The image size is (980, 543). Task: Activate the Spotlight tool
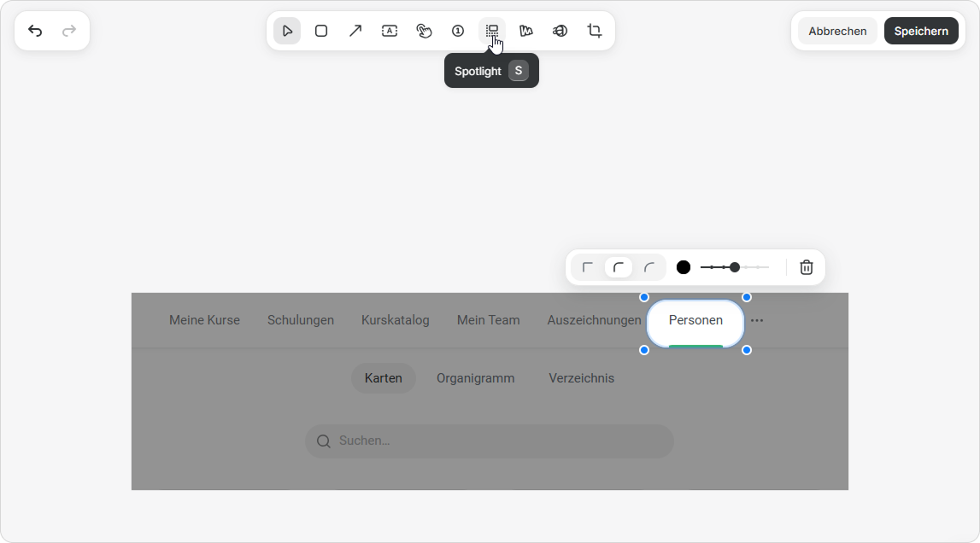pyautogui.click(x=492, y=31)
